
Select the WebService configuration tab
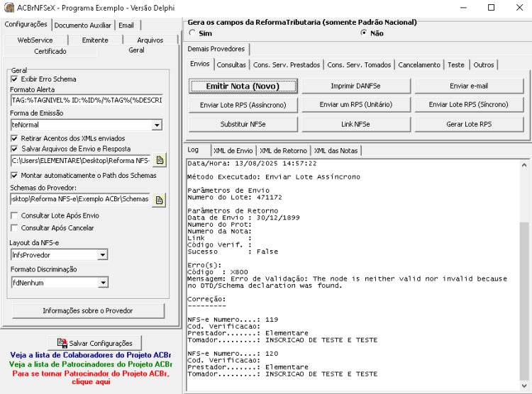[35, 40]
